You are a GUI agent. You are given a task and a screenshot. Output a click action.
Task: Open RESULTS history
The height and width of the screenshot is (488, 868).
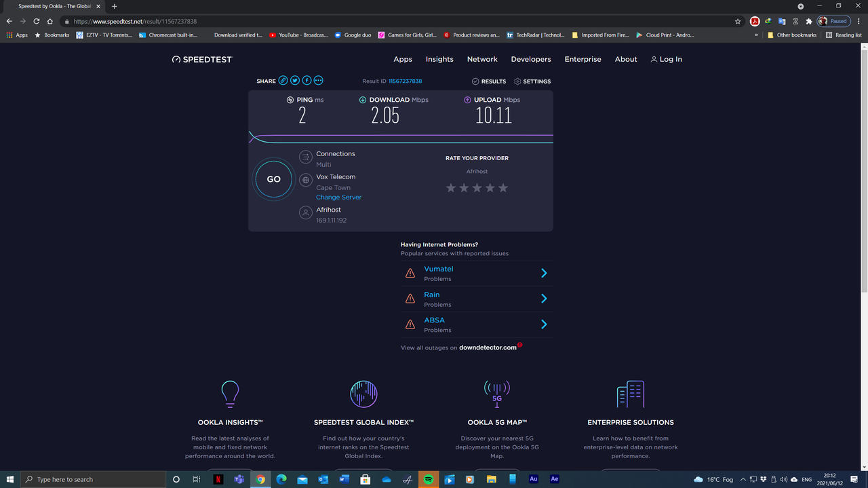(x=489, y=81)
